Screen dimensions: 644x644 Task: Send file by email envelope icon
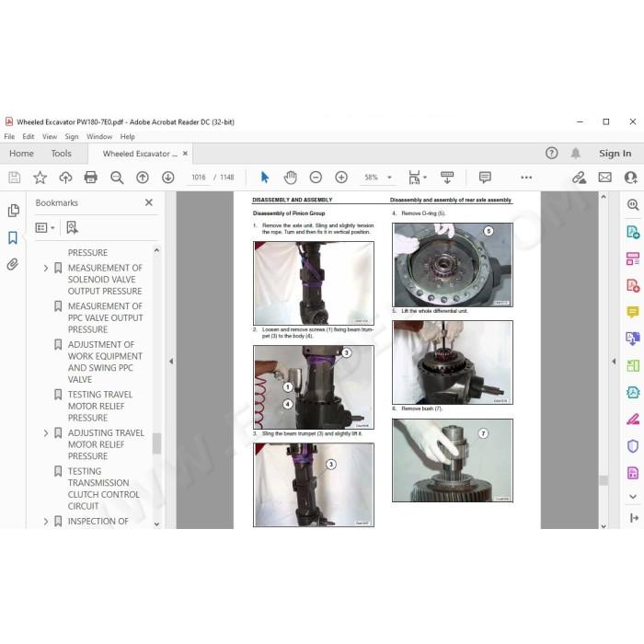(605, 178)
